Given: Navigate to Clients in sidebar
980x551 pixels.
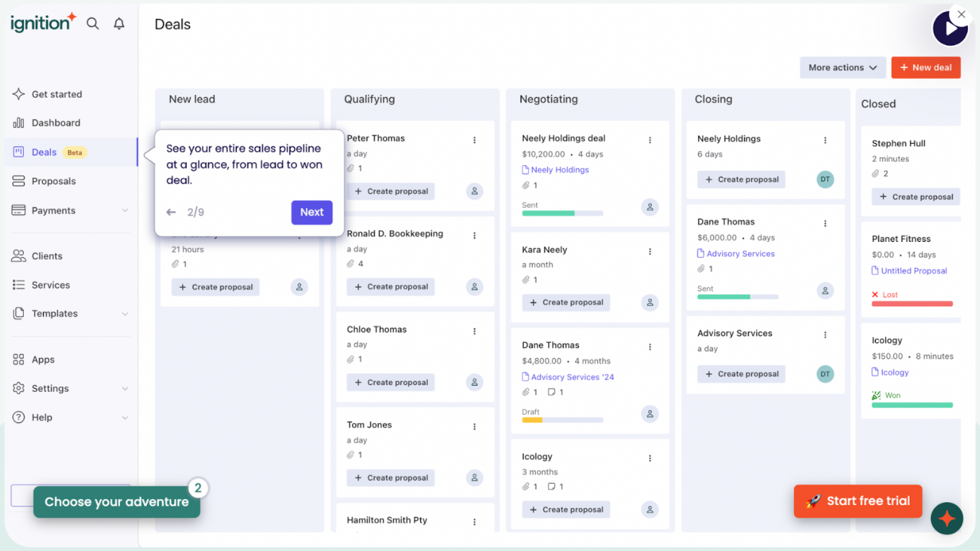Looking at the screenshot, I should (x=47, y=256).
